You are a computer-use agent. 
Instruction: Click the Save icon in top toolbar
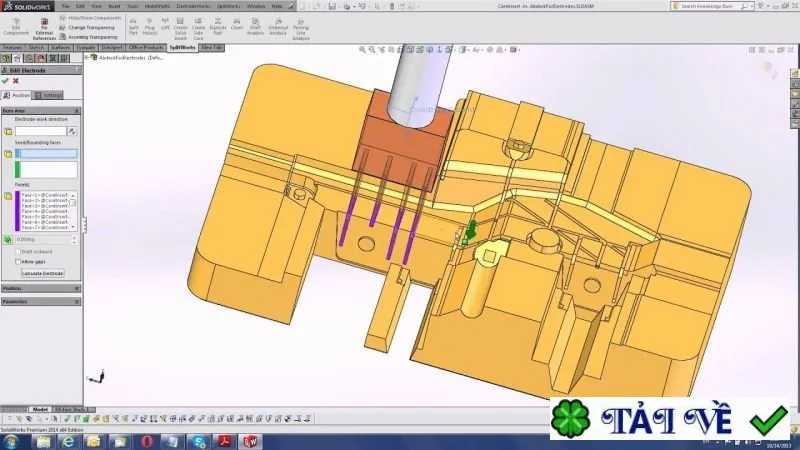[332, 6]
